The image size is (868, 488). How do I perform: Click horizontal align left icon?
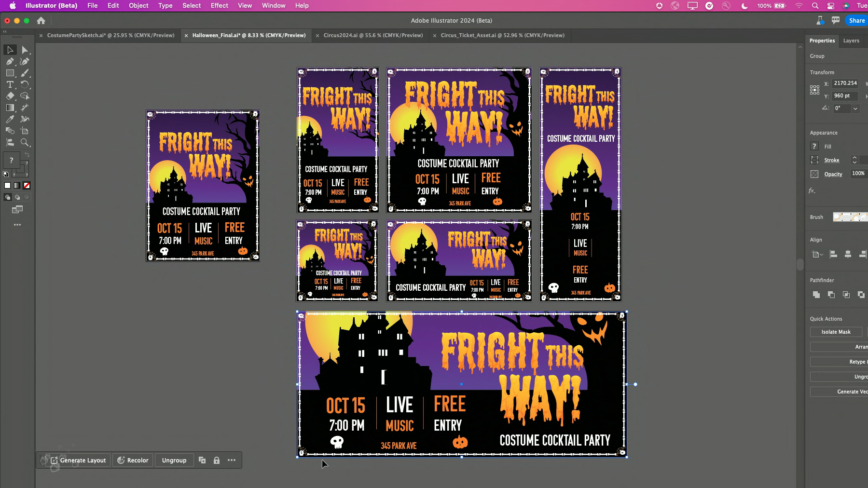833,254
